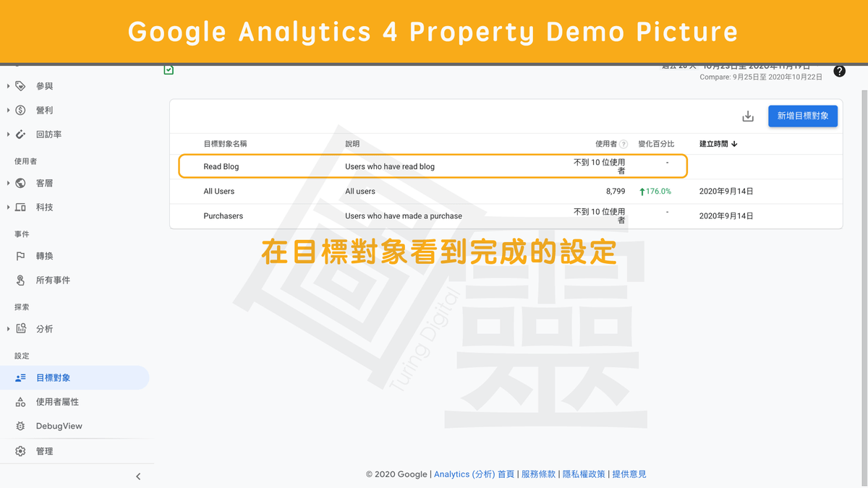The width and height of the screenshot is (868, 488).
Task: Expand the 科技 sidebar section arrow
Action: pos(9,207)
